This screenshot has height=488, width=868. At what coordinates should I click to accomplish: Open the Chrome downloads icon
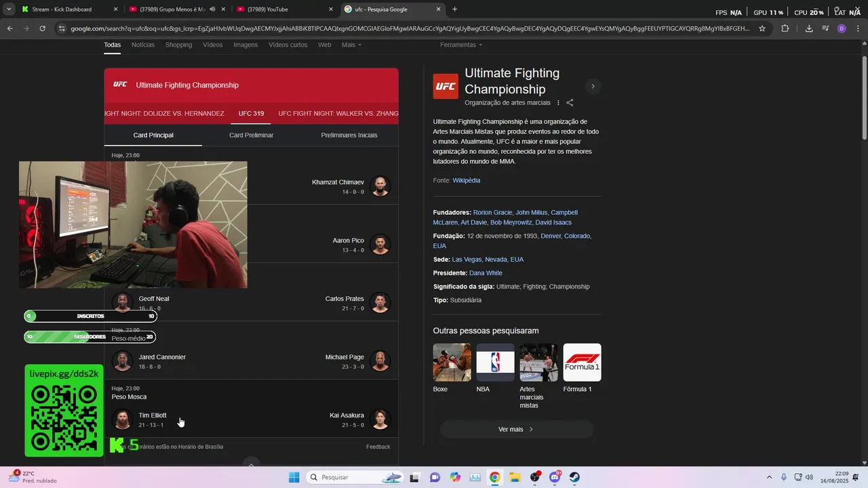(809, 28)
